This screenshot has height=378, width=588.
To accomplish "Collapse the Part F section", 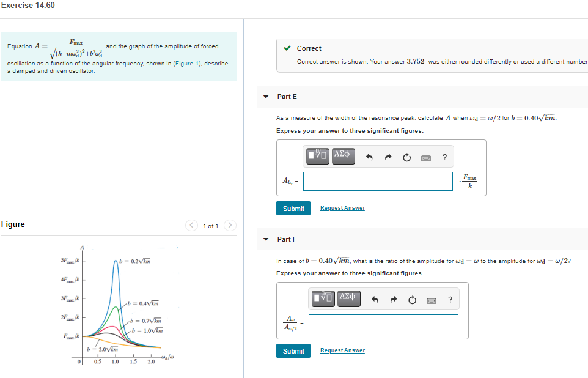I will [x=265, y=239].
